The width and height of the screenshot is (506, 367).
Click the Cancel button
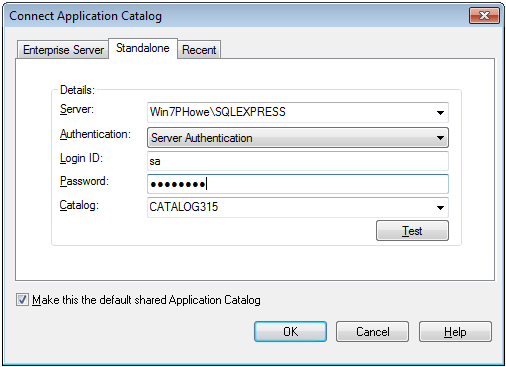click(372, 332)
